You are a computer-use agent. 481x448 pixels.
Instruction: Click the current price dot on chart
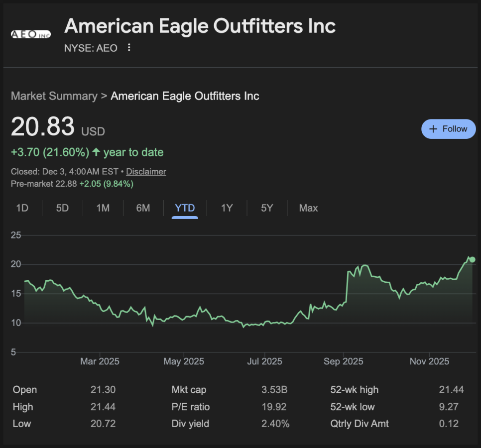pyautogui.click(x=472, y=259)
